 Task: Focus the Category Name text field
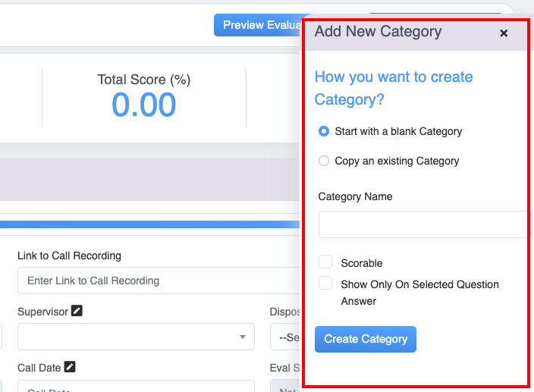[x=422, y=225]
